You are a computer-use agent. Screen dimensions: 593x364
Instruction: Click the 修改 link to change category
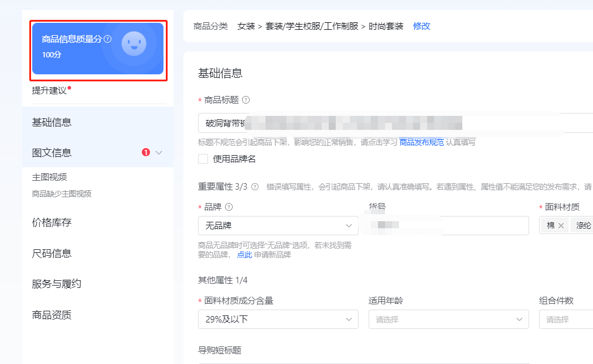421,26
